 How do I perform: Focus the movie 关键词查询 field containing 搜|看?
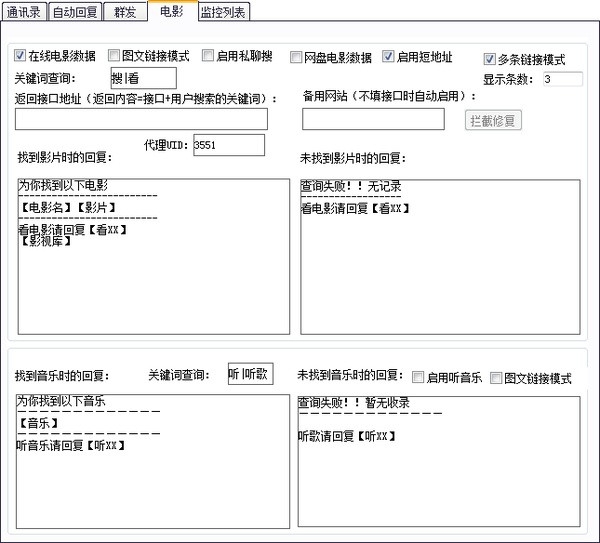(x=143, y=78)
